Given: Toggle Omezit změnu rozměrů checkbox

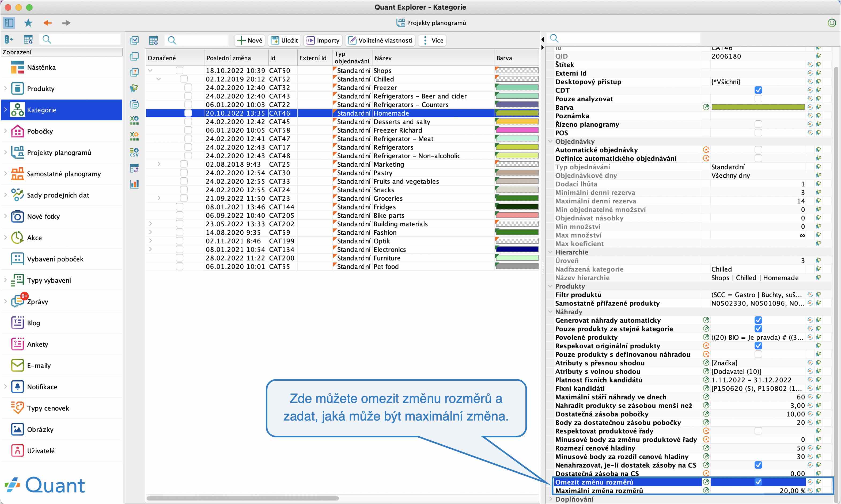Looking at the screenshot, I should pos(758,482).
